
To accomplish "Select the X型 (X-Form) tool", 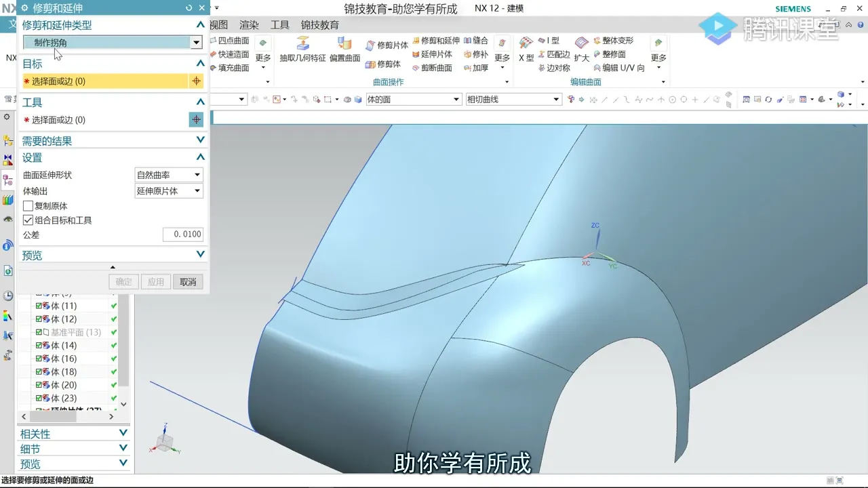I will click(x=526, y=54).
